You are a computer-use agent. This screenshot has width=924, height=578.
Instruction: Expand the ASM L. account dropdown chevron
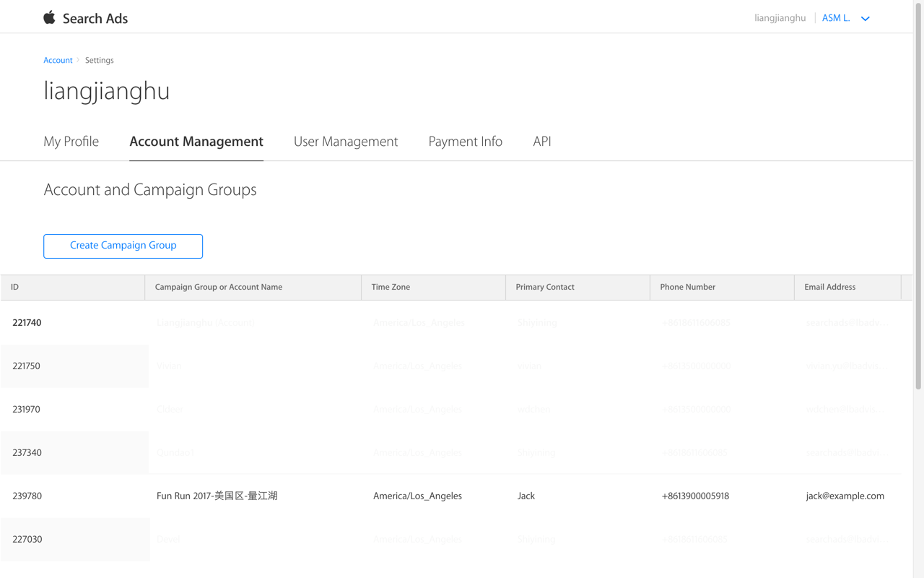click(865, 19)
